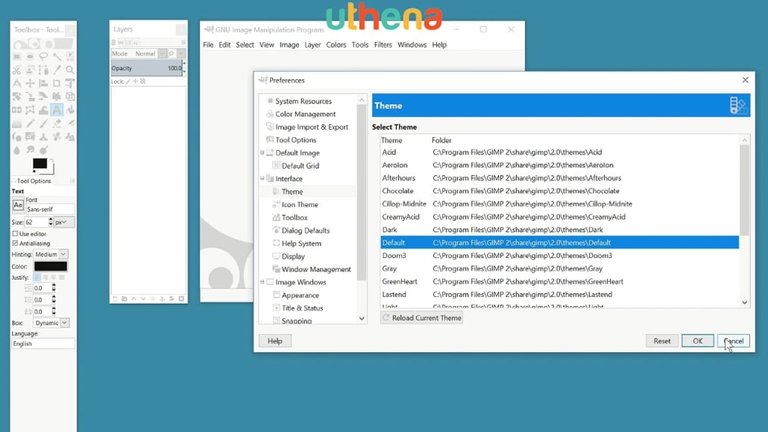Click the layer Opacity slider
The height and width of the screenshot is (432, 768).
click(x=146, y=68)
